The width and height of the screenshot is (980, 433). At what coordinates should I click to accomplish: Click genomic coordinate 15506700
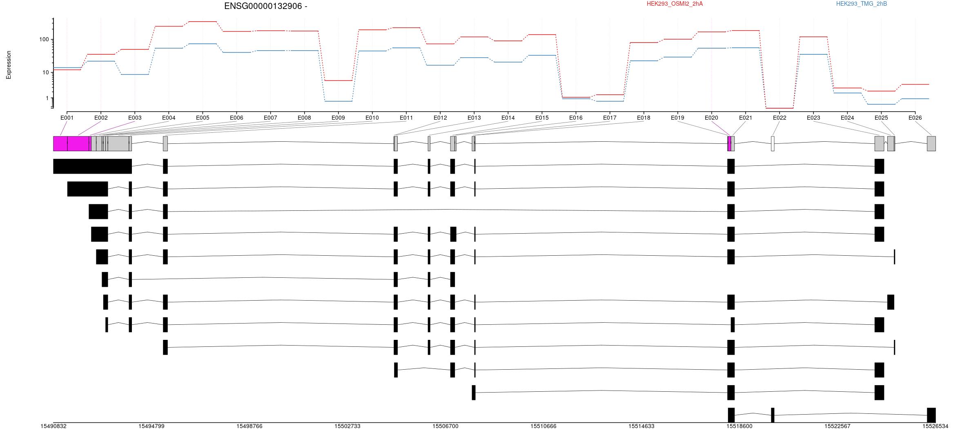click(x=445, y=426)
